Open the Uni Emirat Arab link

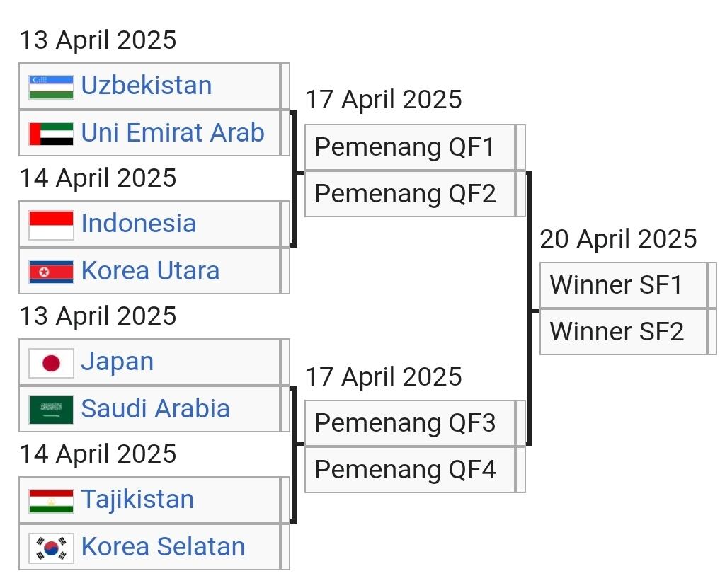[173, 133]
